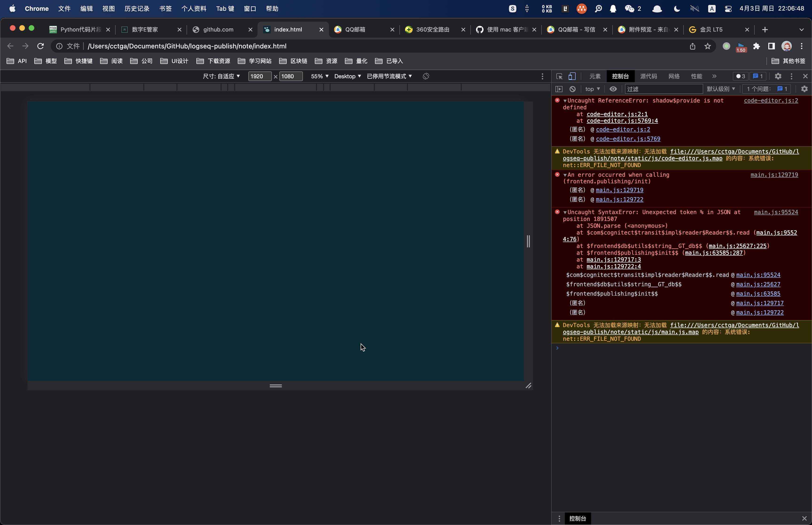Image resolution: width=812 pixels, height=525 pixels.
Task: Toggle the device toolbar
Action: point(572,76)
